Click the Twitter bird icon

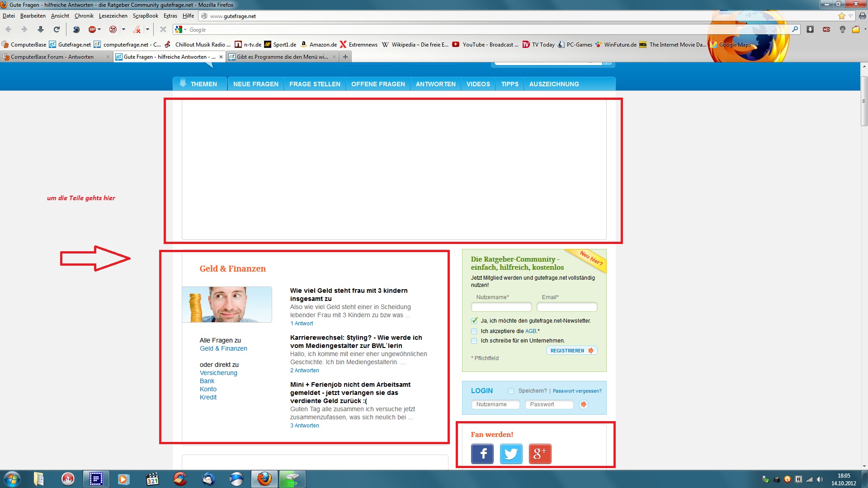pos(511,454)
